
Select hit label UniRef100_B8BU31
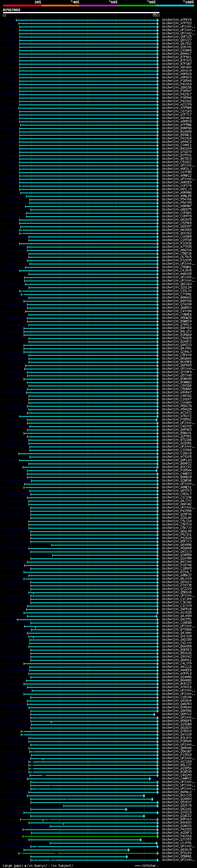click(x=177, y=433)
